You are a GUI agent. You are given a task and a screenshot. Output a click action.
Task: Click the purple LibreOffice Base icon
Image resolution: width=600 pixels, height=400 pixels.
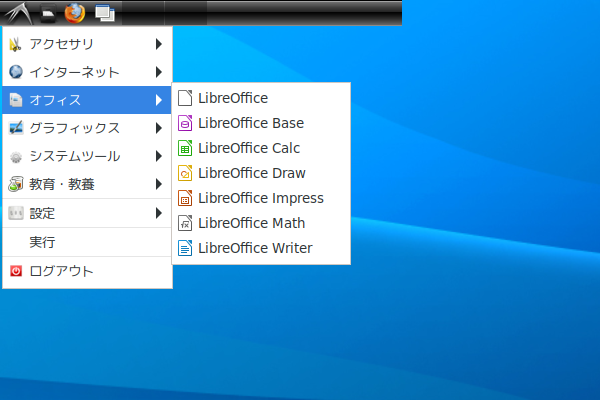point(185,123)
